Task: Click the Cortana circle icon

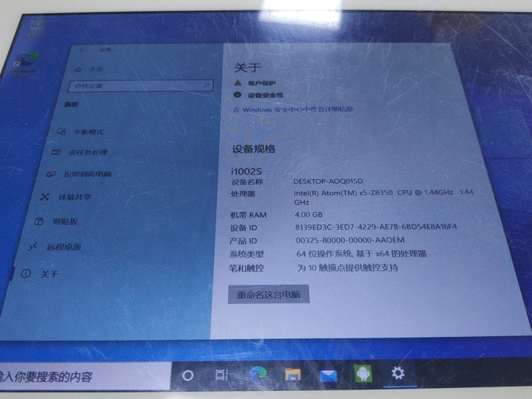Action: [187, 375]
